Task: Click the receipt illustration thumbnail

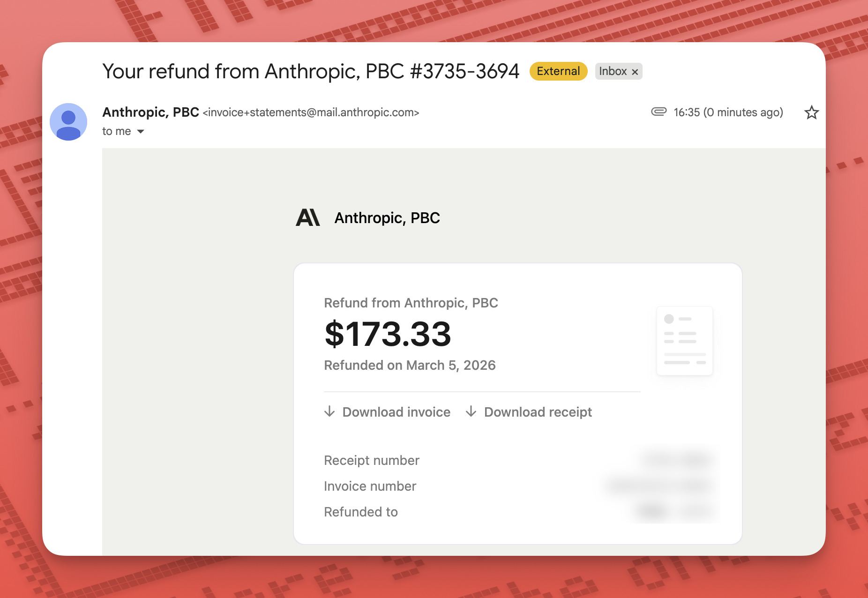Action: [684, 341]
